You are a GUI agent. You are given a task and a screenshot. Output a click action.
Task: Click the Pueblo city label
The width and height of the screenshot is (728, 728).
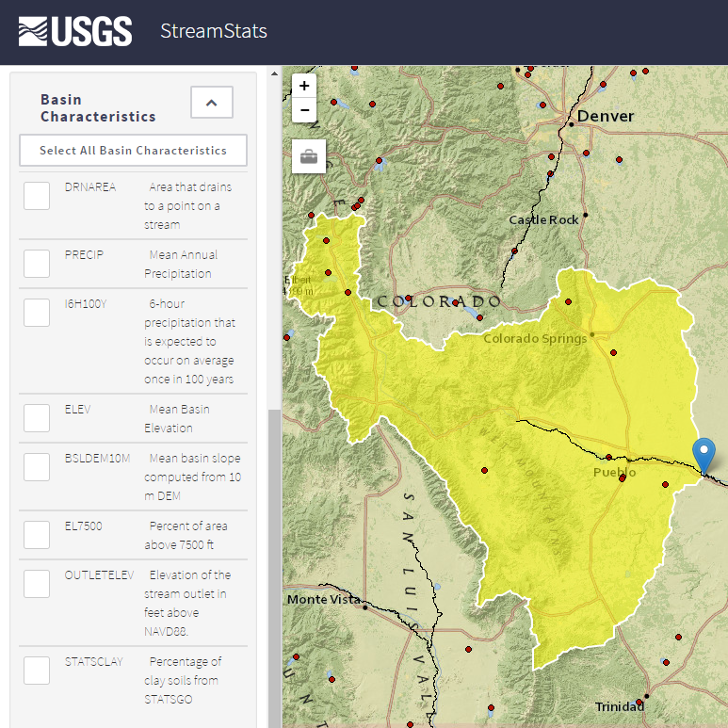tap(614, 473)
